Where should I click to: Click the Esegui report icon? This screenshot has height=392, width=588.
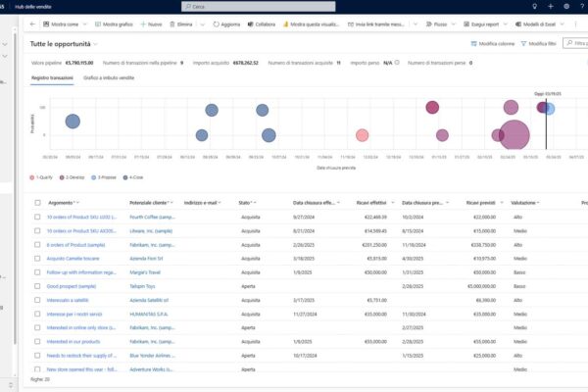[x=466, y=24]
